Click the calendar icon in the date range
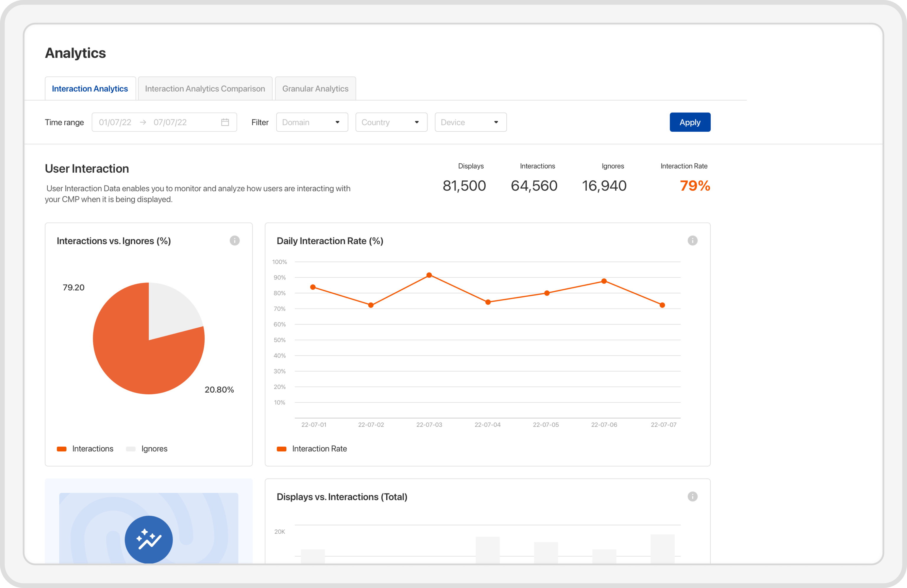 coord(225,122)
